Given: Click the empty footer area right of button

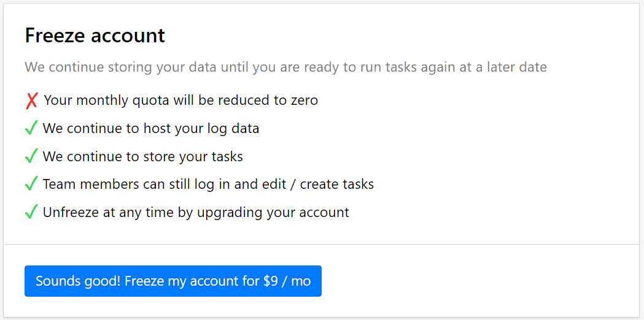Looking at the screenshot, I should pos(479,281).
